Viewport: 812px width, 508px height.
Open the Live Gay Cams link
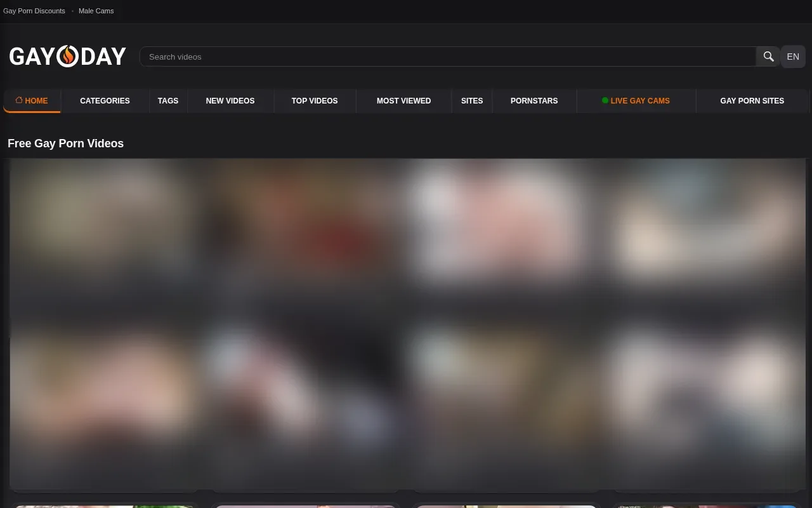tap(636, 100)
